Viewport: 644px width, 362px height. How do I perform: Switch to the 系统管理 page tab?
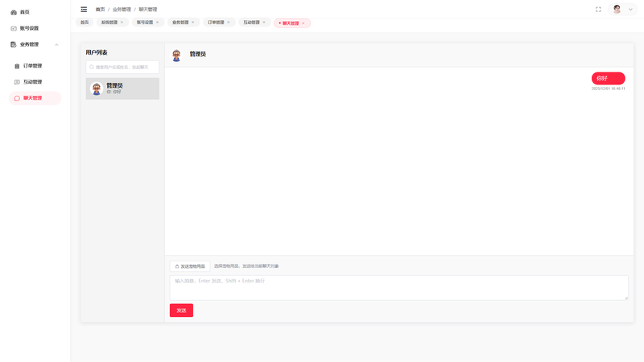click(109, 23)
